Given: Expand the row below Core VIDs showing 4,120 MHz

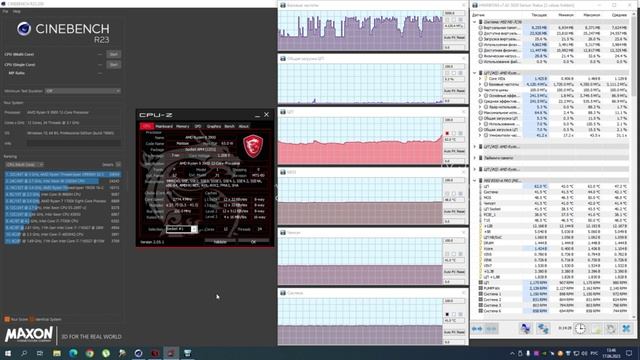Looking at the screenshot, I should [x=480, y=84].
